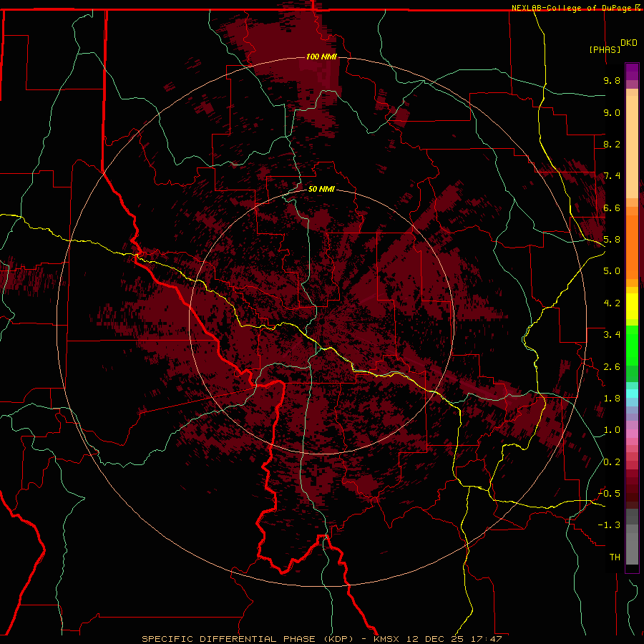Click the bright green color bar segment
Screen dimensions: 644x644
click(632, 345)
